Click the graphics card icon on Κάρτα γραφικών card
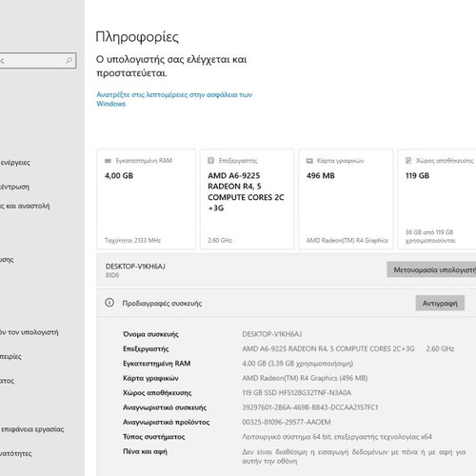The image size is (476, 476). 309,161
